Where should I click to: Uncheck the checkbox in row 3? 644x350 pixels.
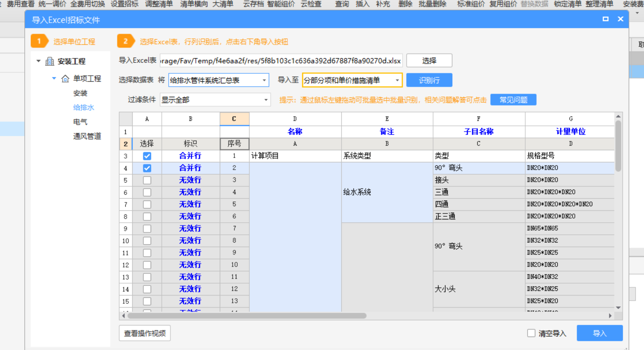coord(147,156)
